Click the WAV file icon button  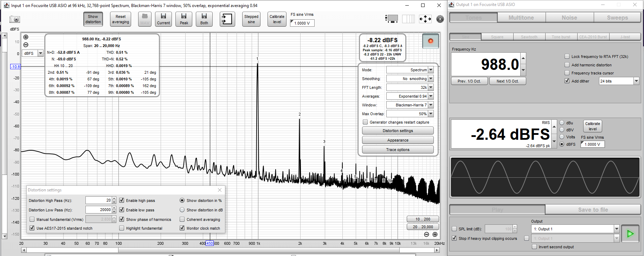point(145,19)
